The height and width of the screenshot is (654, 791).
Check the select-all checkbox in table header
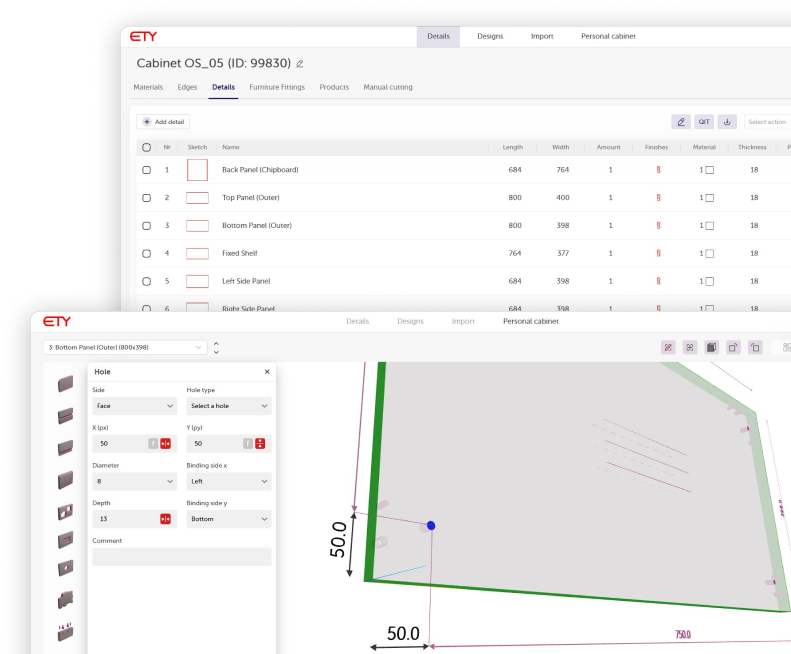tap(146, 147)
